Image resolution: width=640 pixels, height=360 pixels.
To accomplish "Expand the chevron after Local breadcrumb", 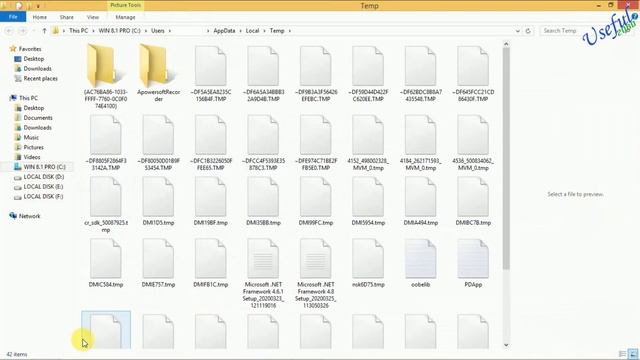I will coord(264,31).
